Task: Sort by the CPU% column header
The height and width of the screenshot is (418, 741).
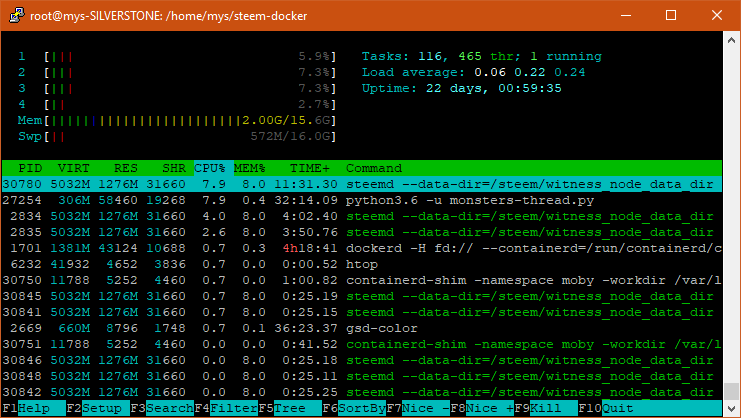Action: (x=211, y=168)
